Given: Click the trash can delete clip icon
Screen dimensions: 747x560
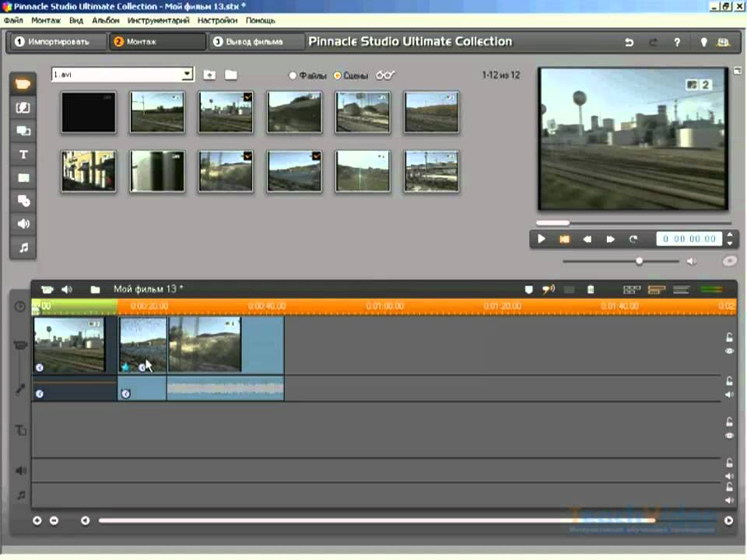Looking at the screenshot, I should tap(591, 289).
